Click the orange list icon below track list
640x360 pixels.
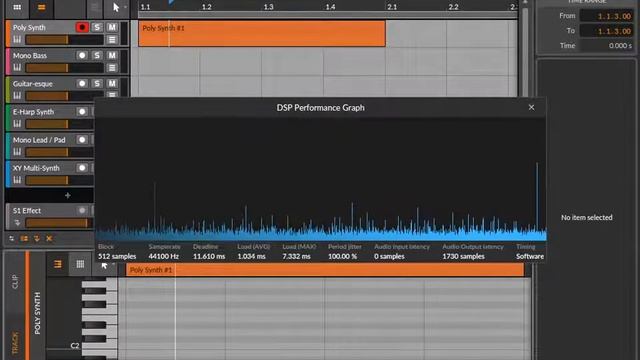(24, 238)
